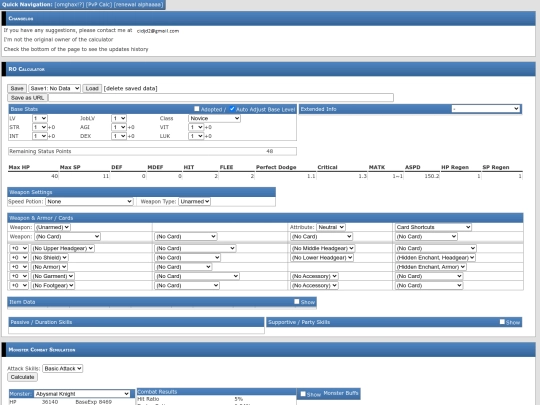540x405 pixels.
Task: Click the Save button
Action: (x=17, y=89)
